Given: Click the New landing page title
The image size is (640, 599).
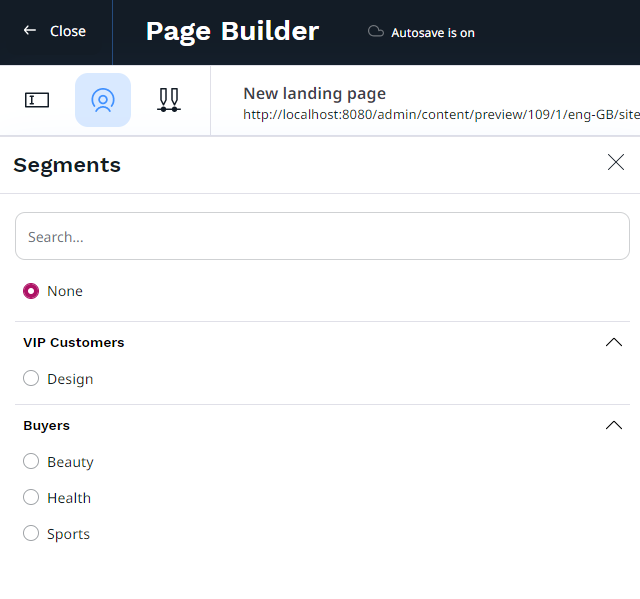Looking at the screenshot, I should tap(314, 93).
